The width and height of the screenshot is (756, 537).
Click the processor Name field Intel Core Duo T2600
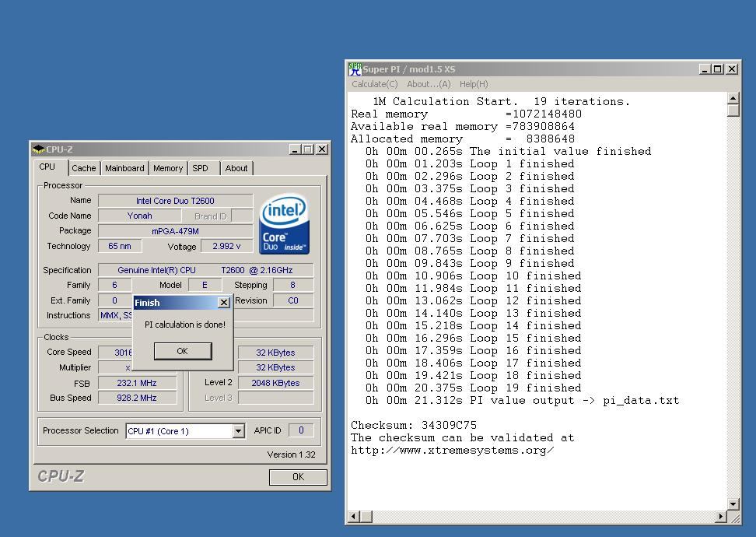pos(175,201)
